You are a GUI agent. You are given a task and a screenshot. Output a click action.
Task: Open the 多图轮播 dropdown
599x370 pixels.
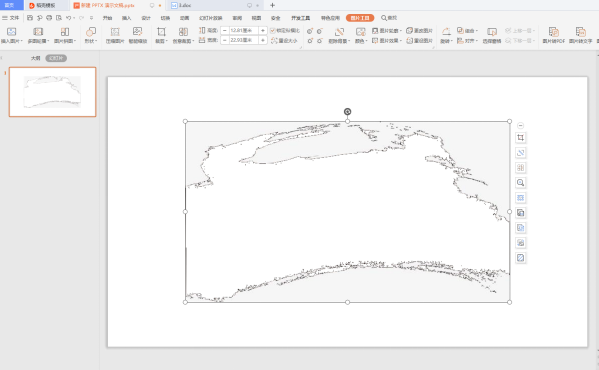(x=38, y=35)
